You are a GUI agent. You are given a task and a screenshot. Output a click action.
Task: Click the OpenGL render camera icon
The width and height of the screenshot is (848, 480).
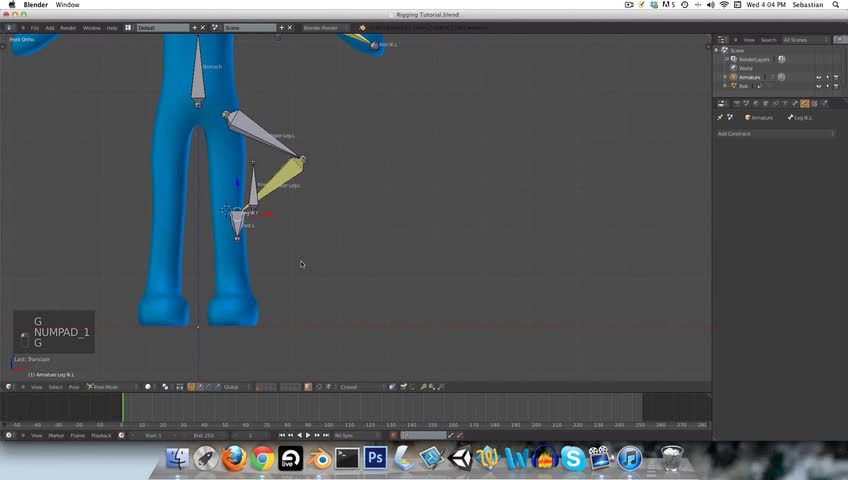[x=403, y=387]
